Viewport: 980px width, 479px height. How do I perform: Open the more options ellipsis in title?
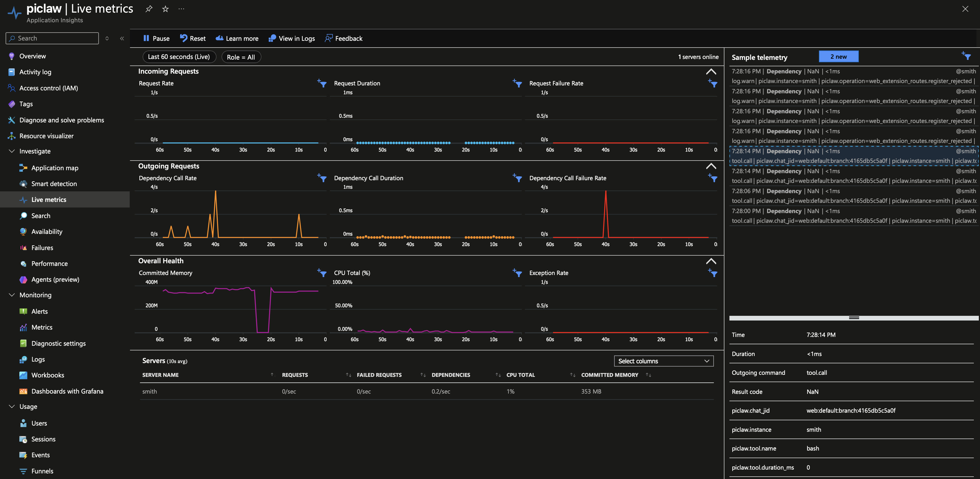point(181,9)
